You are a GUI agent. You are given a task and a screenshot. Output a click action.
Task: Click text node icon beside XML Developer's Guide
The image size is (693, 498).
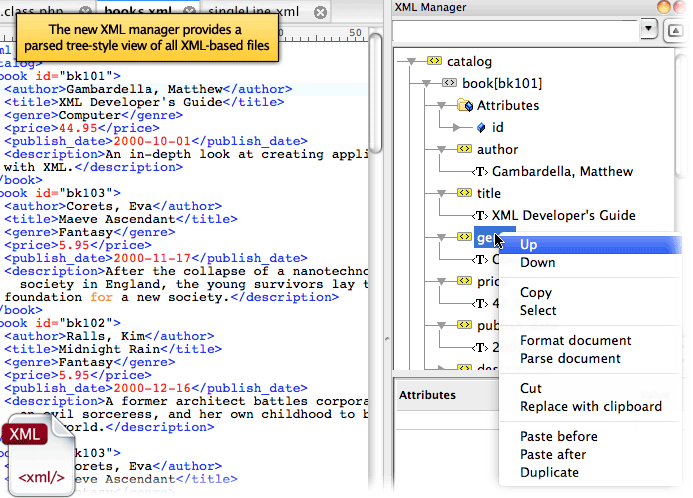pos(480,216)
